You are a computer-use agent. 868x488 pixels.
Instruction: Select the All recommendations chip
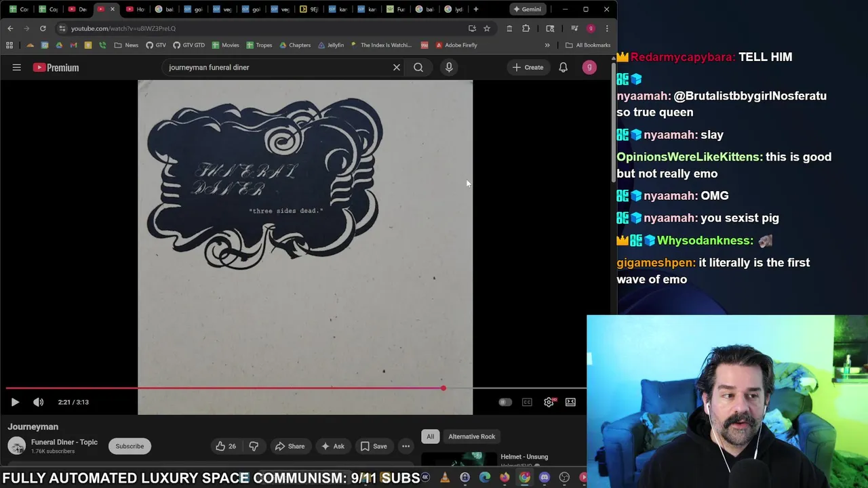click(430, 436)
